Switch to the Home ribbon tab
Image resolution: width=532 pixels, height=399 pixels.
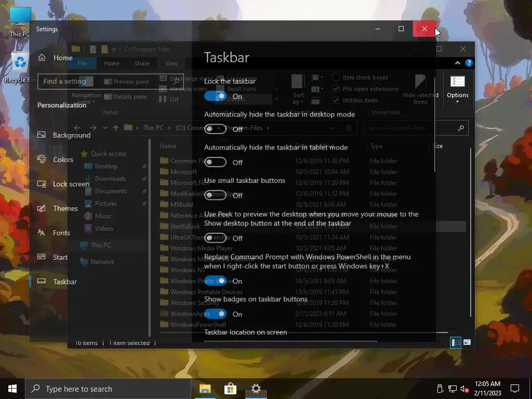click(112, 63)
